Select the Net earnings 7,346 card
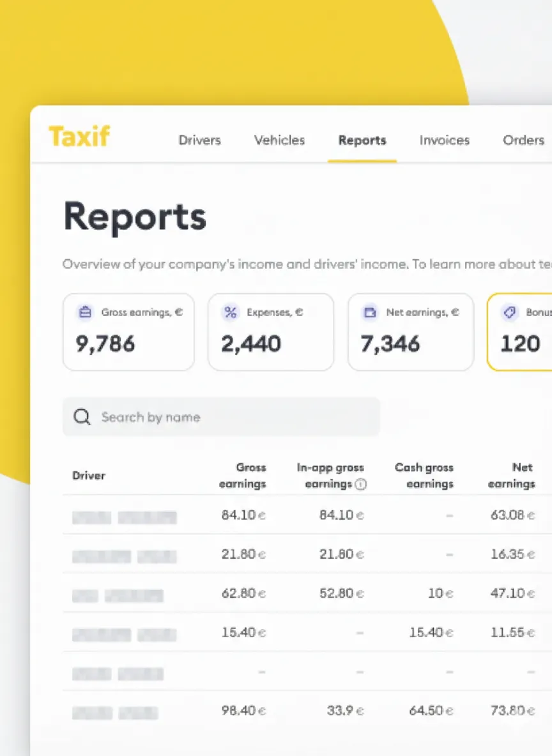The height and width of the screenshot is (756, 552). [411, 332]
